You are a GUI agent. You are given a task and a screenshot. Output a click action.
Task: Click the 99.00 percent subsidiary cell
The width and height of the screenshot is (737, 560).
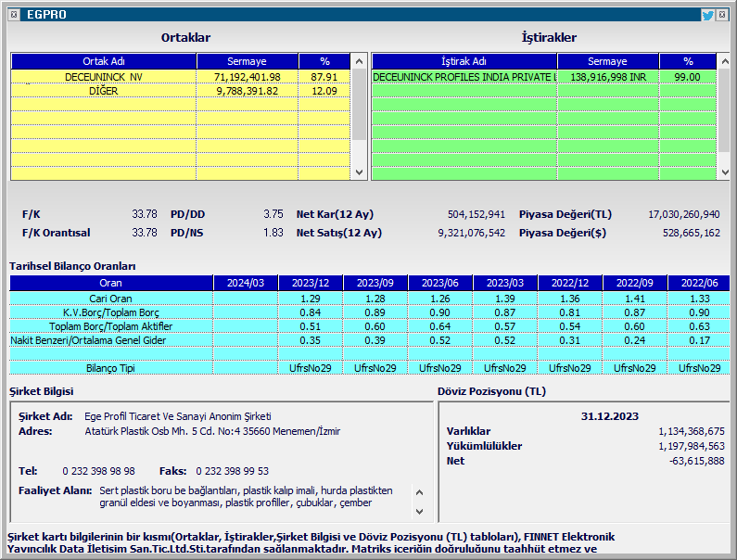pos(687,77)
